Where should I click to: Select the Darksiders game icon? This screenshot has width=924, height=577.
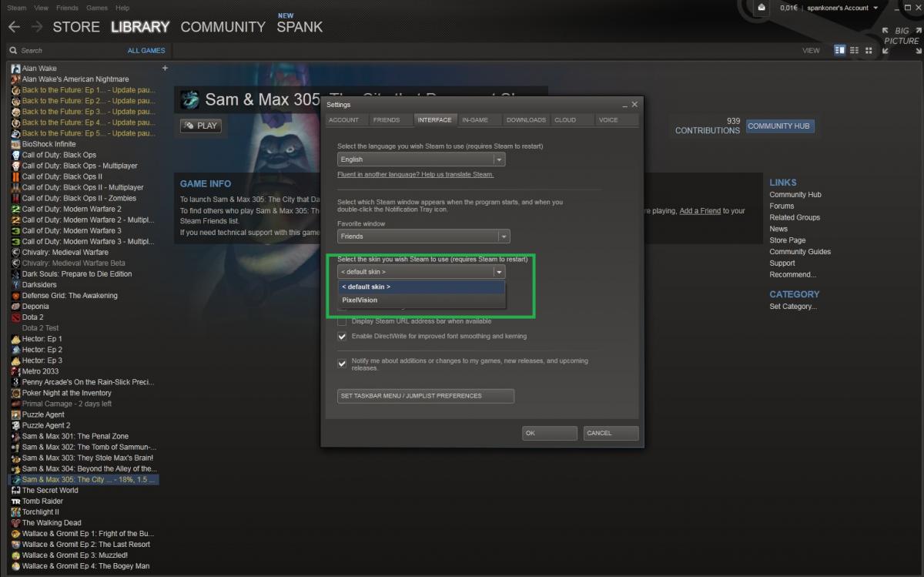(x=15, y=285)
